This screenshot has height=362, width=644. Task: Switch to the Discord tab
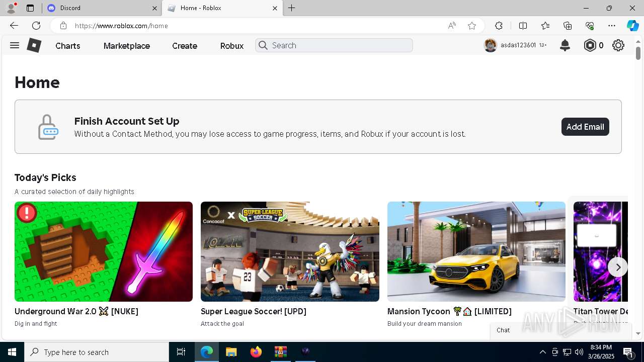pos(101,8)
